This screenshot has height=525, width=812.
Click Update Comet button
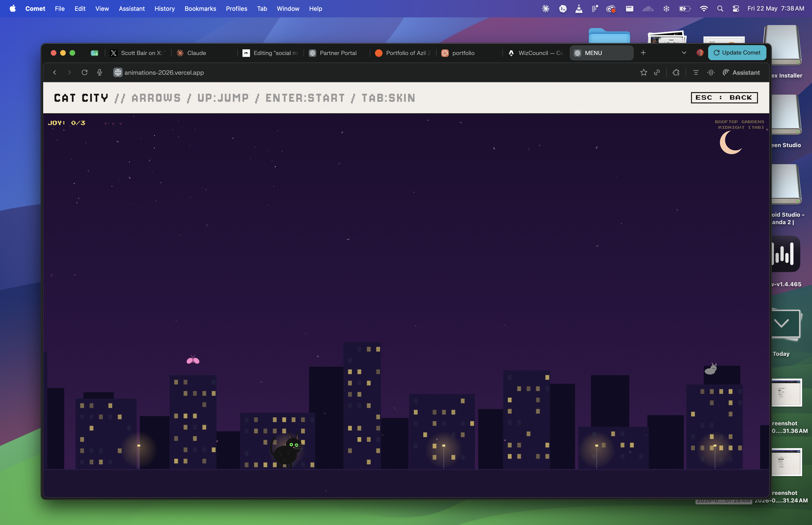[737, 52]
